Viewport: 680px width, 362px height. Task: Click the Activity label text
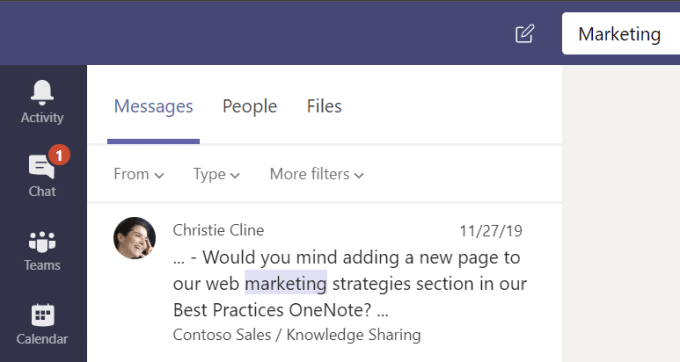(x=42, y=117)
